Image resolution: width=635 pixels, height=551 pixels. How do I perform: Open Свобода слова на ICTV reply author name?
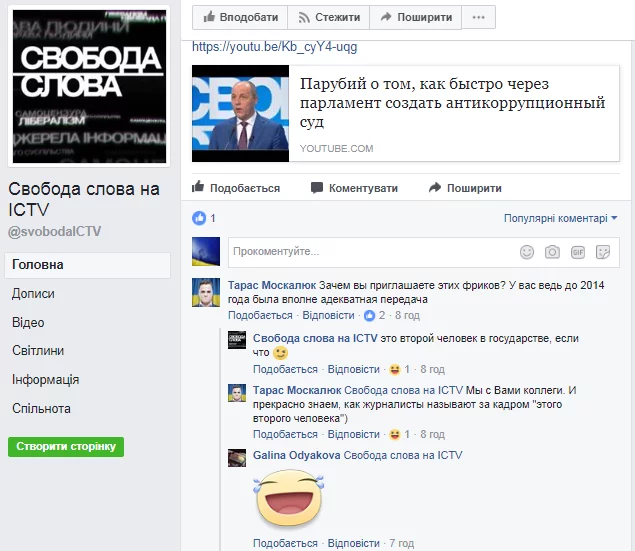coord(315,338)
